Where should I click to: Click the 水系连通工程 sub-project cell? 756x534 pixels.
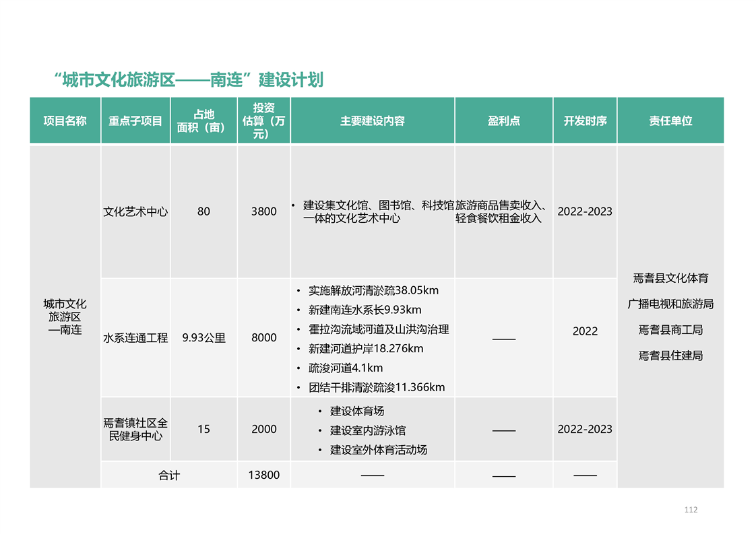[x=135, y=338]
